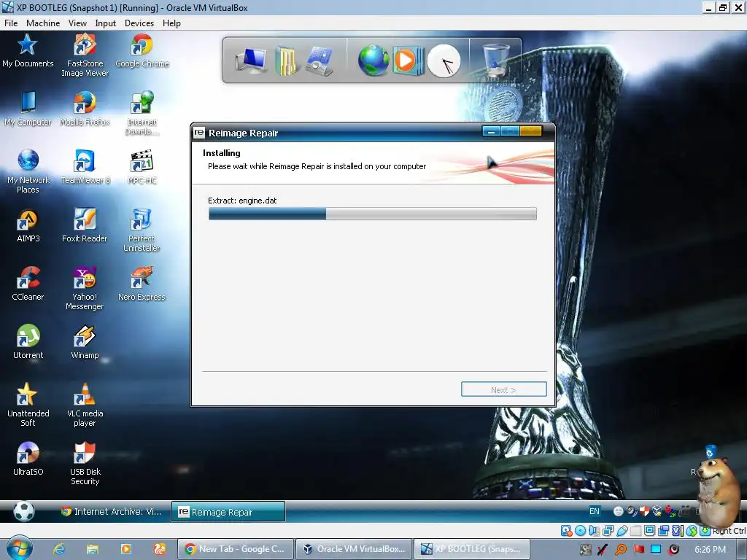
Task: Click the computer monitor dock icon
Action: [x=252, y=61]
